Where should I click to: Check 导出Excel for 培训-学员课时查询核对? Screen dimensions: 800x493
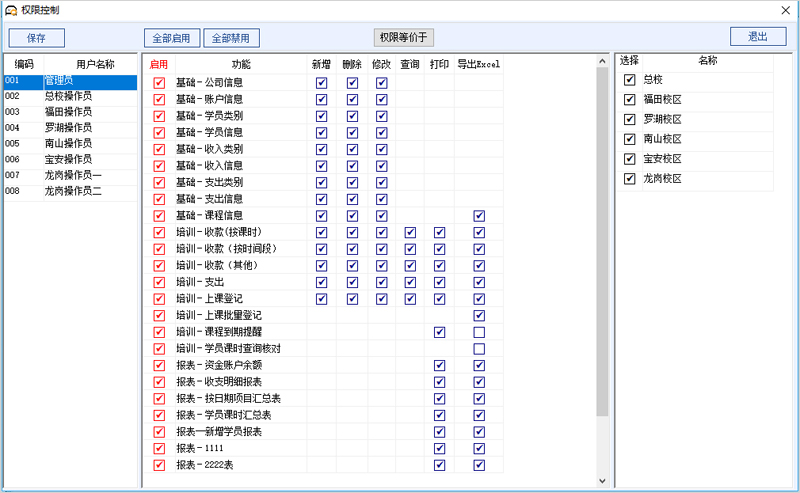[x=479, y=349]
